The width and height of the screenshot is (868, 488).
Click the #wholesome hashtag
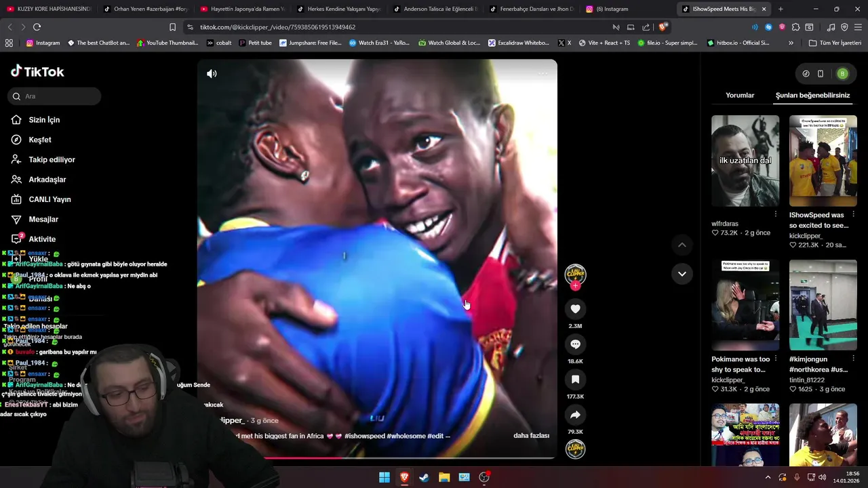(406, 436)
